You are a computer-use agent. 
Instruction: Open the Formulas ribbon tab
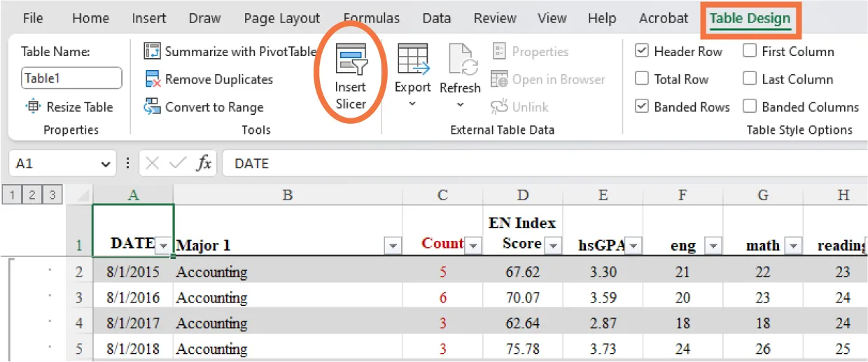coord(372,19)
